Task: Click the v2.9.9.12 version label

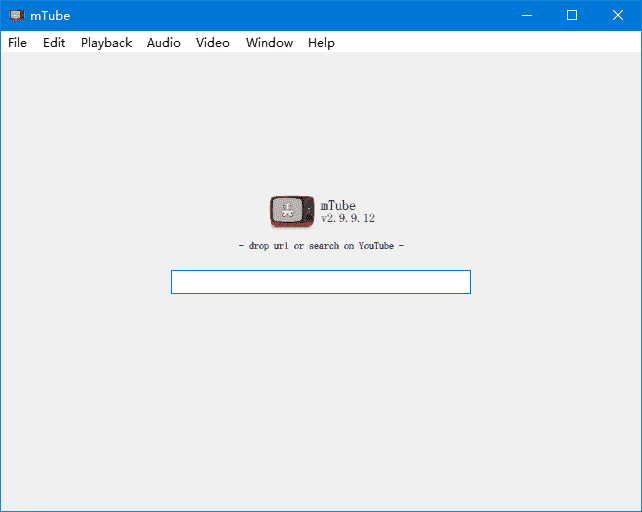Action: pos(347,218)
